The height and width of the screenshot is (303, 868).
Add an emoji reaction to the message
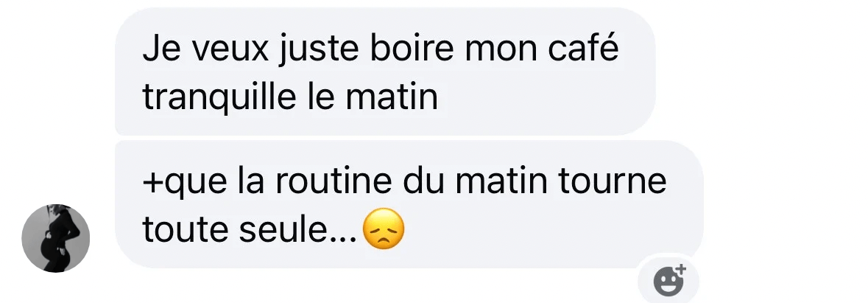pos(668,281)
